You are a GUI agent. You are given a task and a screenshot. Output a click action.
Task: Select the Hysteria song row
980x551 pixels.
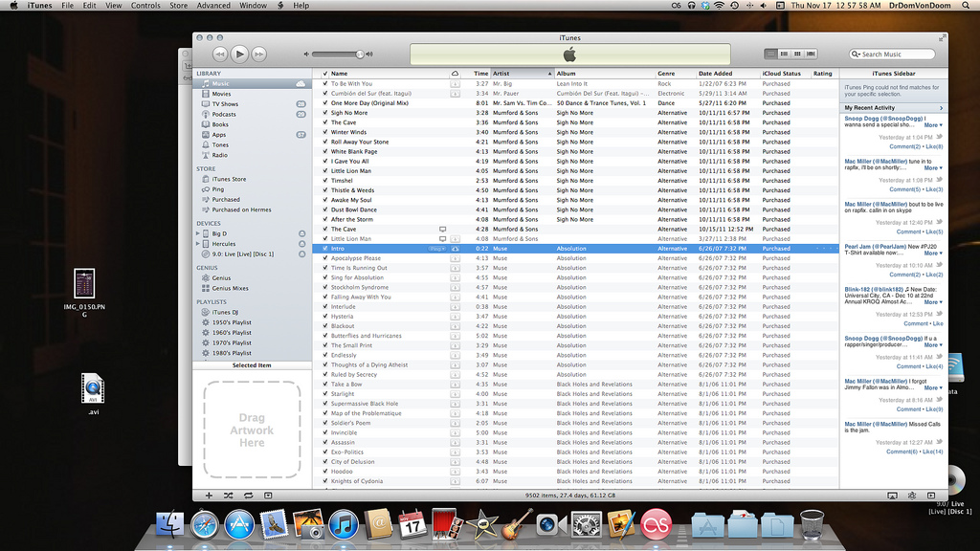coord(575,316)
